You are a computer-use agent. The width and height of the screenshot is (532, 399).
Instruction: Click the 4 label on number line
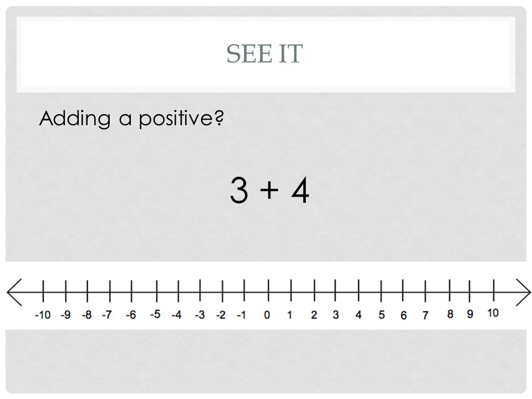tap(359, 315)
